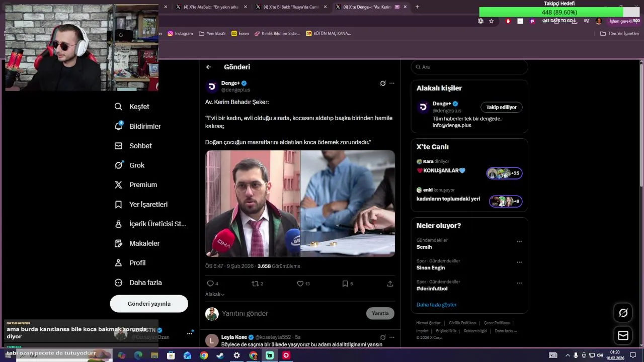Open the #derinfutbol trend
Viewport: 644px width, 362px height.
(432, 289)
